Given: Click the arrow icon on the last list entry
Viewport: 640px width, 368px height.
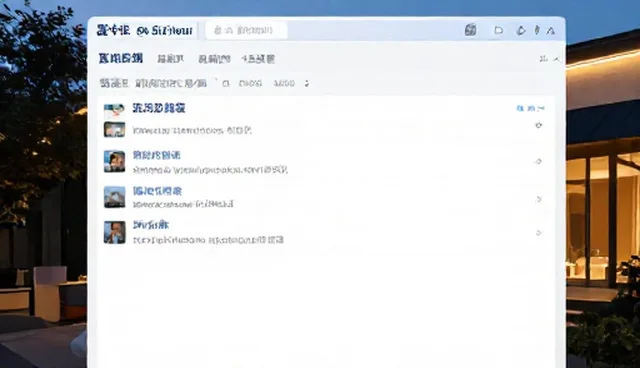Looking at the screenshot, I should 539,233.
